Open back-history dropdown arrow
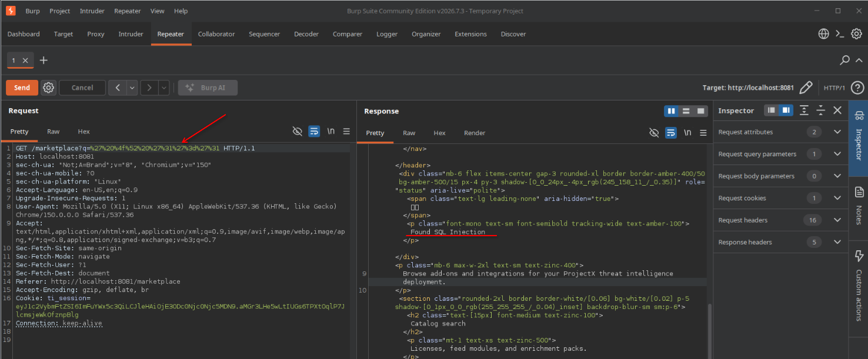Screen dimensions: 868x359 coord(132,88)
